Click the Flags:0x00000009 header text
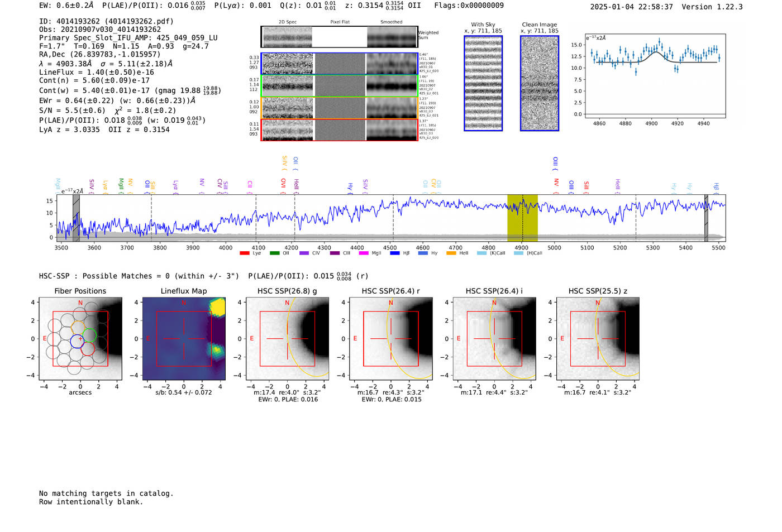 coord(469,5)
